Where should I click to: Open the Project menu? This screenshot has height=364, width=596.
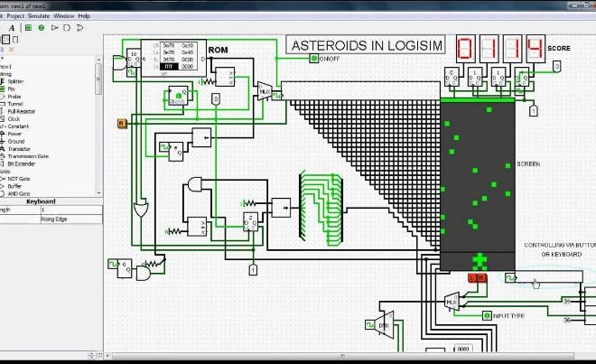[x=15, y=16]
